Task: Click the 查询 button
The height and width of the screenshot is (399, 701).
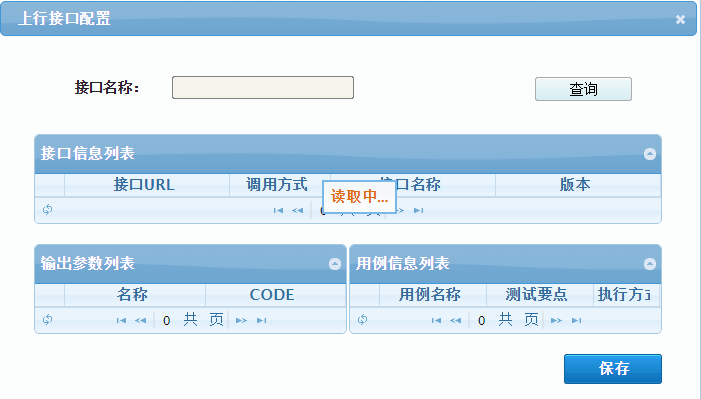Action: click(x=583, y=89)
